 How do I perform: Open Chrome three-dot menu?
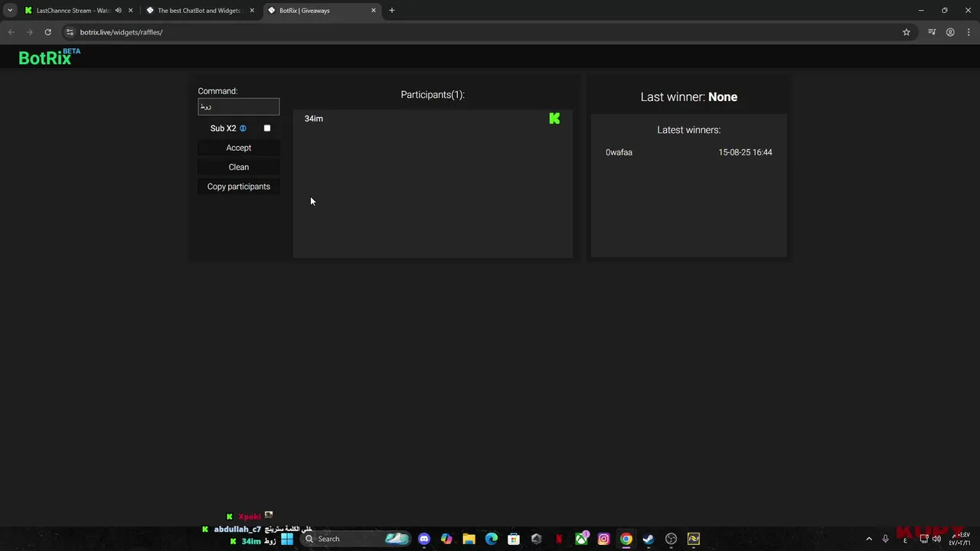pos(969,32)
